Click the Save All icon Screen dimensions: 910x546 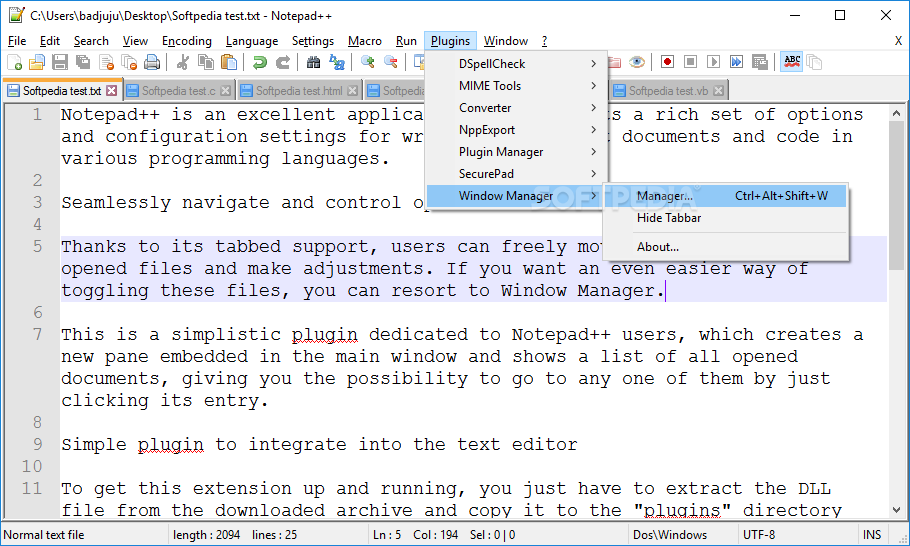(83, 62)
